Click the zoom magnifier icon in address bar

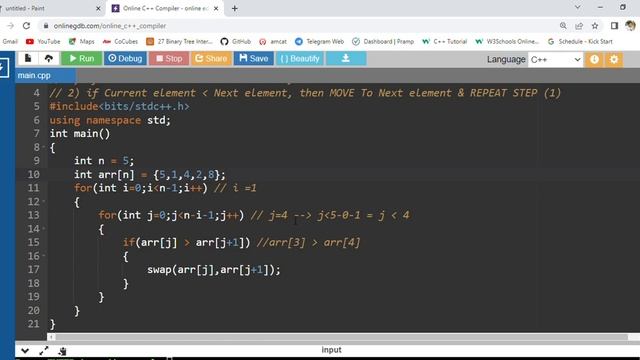click(563, 26)
